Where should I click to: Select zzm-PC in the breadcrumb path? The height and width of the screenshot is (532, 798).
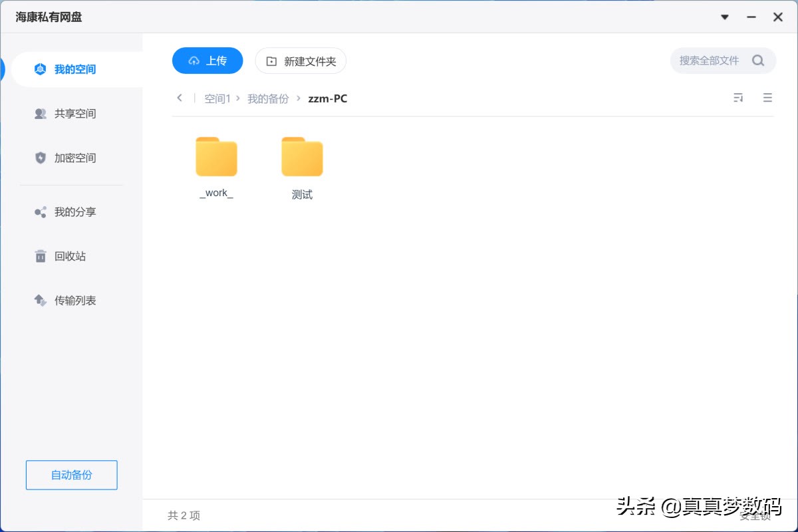coord(327,98)
